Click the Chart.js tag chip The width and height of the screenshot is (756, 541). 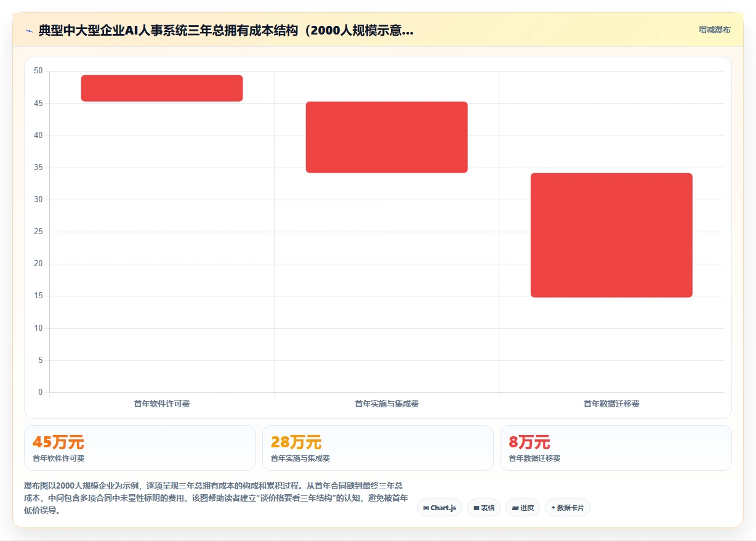click(440, 508)
